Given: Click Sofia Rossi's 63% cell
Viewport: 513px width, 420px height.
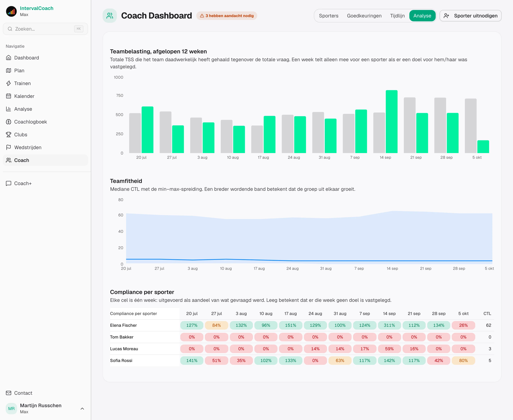Looking at the screenshot, I should click(340, 361).
